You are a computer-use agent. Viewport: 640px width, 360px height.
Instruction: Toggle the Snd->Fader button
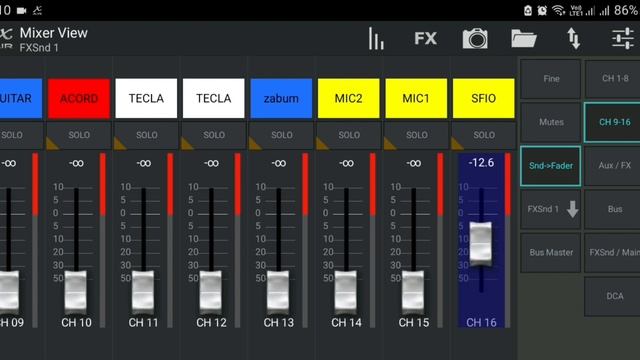pyautogui.click(x=551, y=166)
